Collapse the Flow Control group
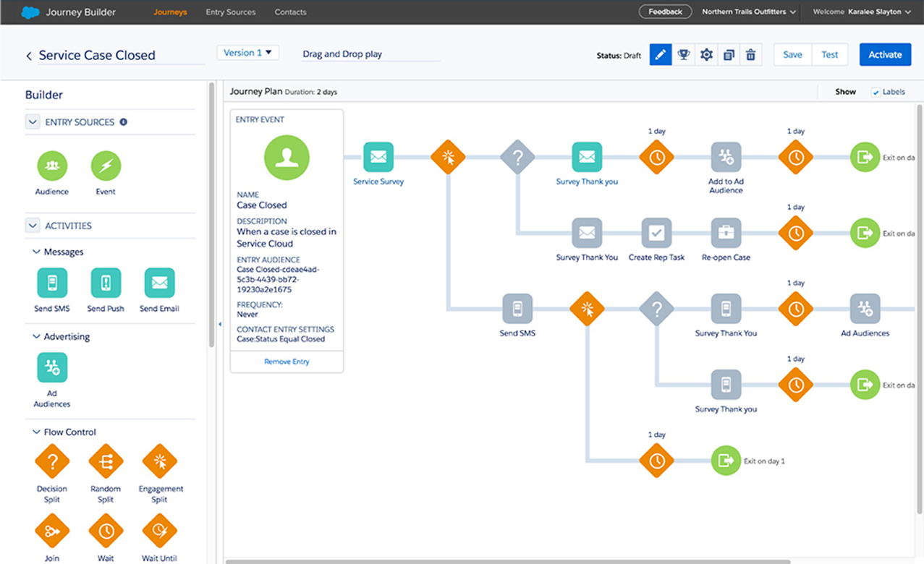Viewport: 924px width, 564px height. pyautogui.click(x=36, y=432)
